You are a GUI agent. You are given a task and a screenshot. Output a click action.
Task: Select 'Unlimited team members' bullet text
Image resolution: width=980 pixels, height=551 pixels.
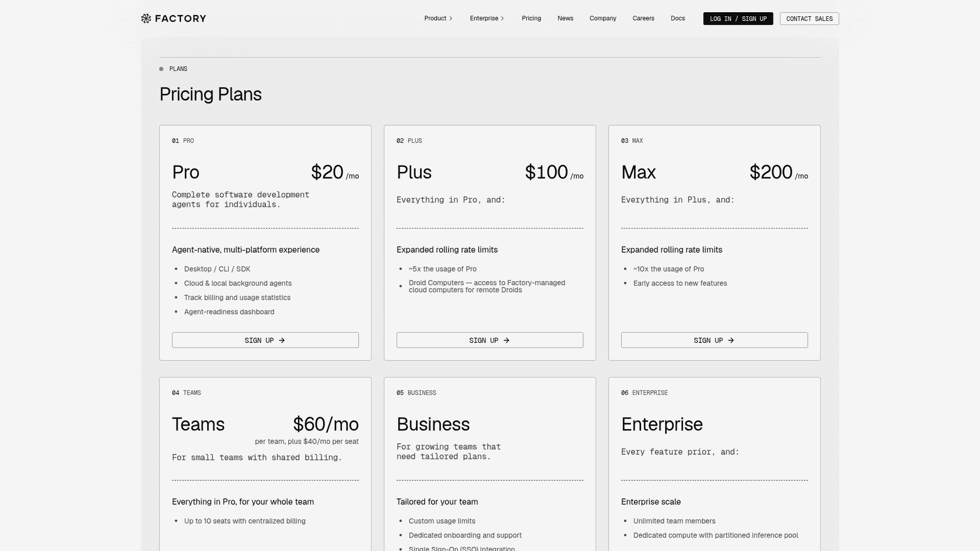click(x=674, y=521)
